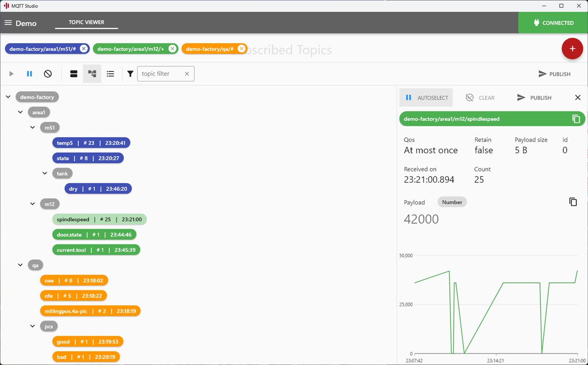Toggle the AUTOSELECT button
Screen dimensions: 588x365
pos(427,97)
